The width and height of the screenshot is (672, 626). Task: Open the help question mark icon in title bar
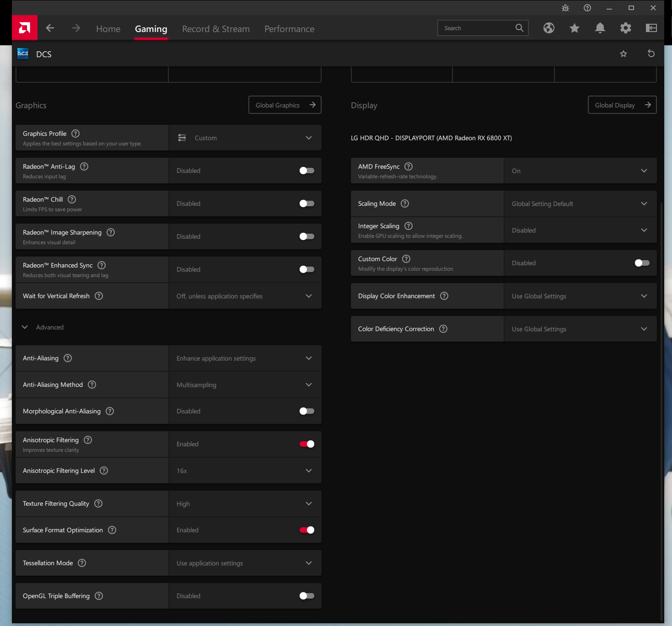587,8
